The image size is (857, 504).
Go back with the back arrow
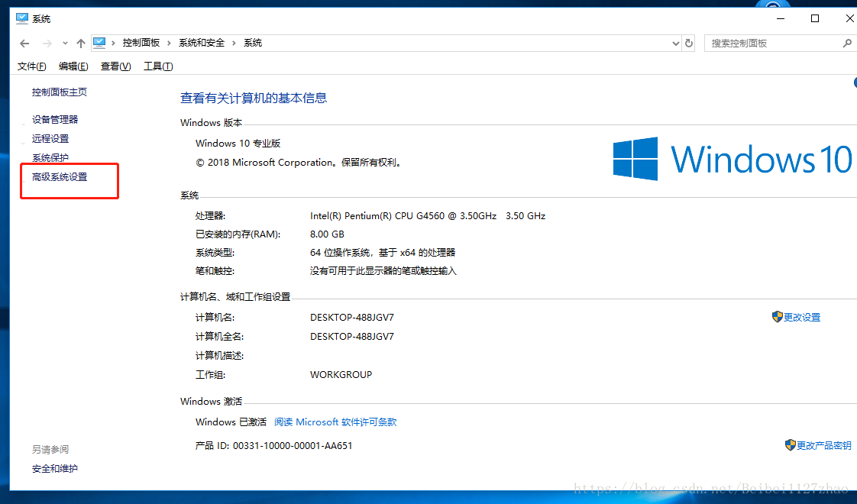pos(24,44)
